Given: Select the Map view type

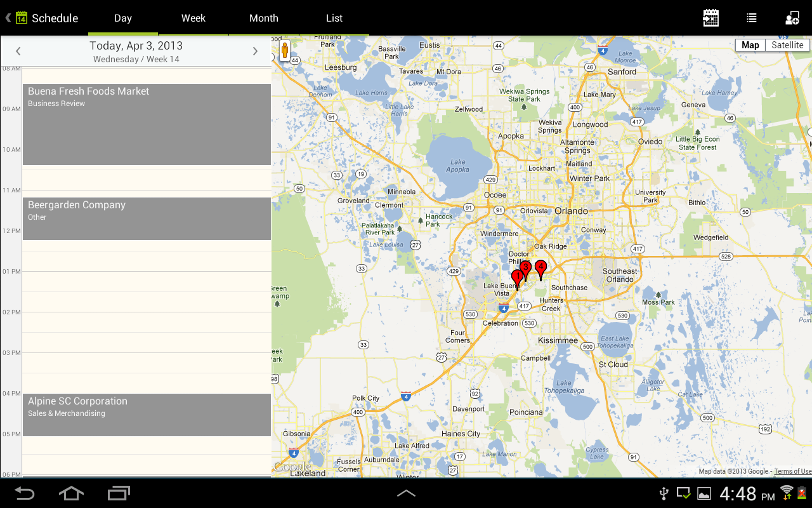Looking at the screenshot, I should click(x=750, y=45).
